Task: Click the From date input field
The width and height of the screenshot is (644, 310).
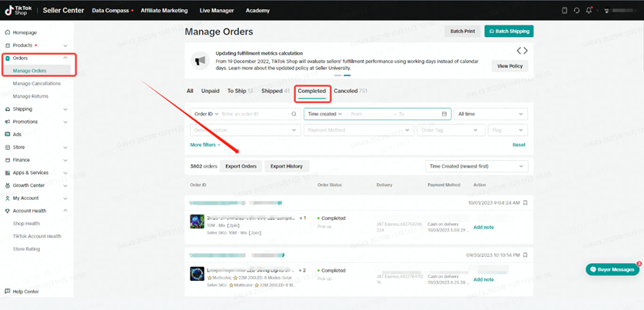Action: 370,114
